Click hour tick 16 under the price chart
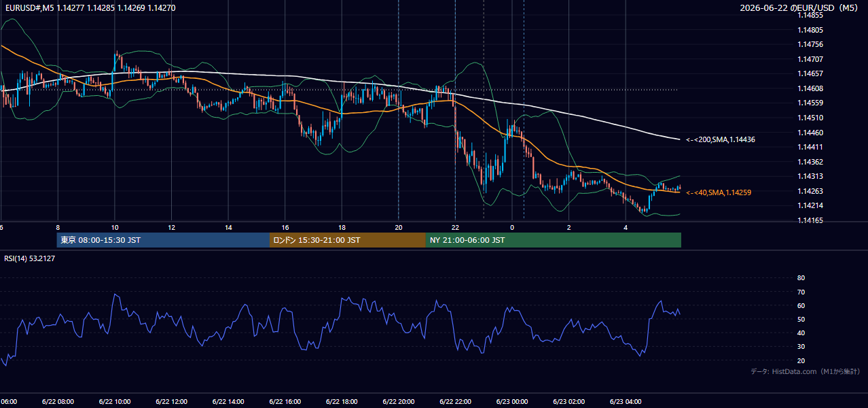The height and width of the screenshot is (408, 868). pyautogui.click(x=285, y=228)
